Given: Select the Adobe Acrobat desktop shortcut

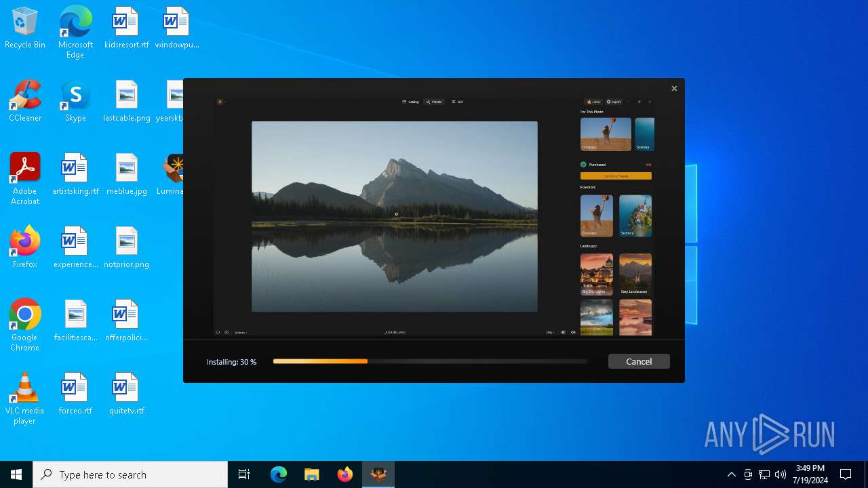Looking at the screenshot, I should click(x=25, y=178).
